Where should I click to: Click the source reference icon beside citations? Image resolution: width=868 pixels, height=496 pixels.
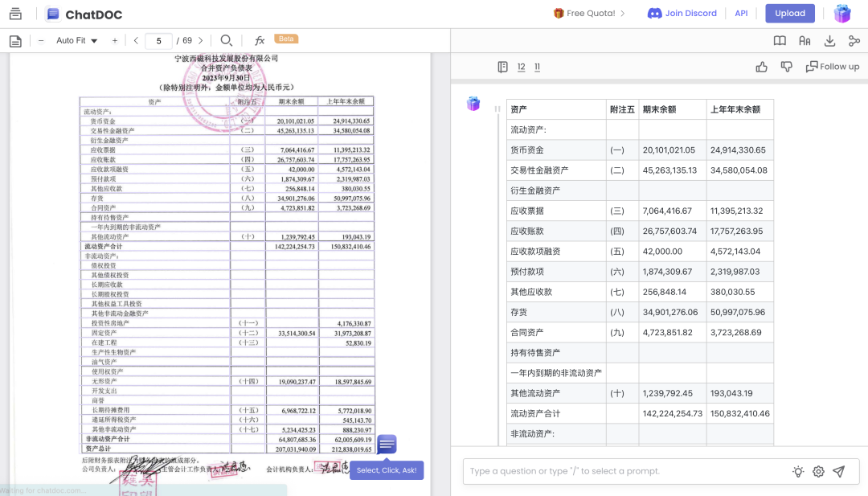pos(502,68)
